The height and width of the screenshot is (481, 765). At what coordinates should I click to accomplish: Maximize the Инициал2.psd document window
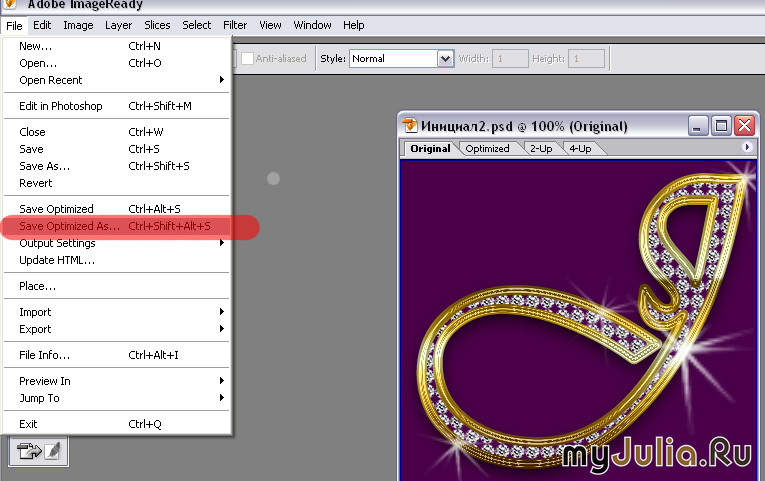[721, 126]
